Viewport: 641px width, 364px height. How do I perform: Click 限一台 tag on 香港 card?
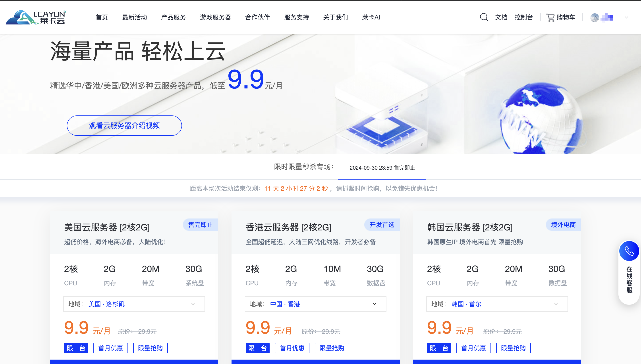pos(257,348)
